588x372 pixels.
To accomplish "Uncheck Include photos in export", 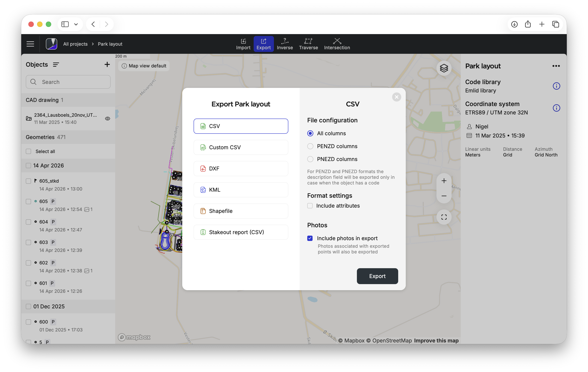I will click(310, 238).
